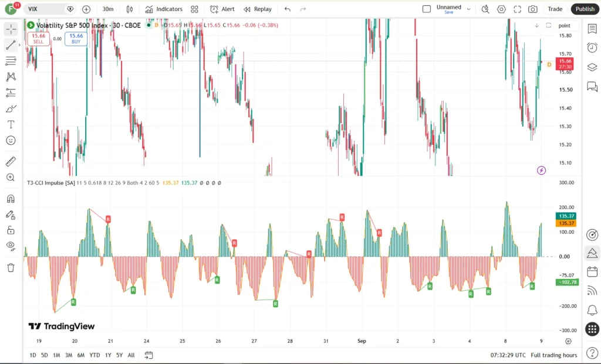Expand the Unnamed layout dropdown arrow
Viewport: 601px width, 364px height.
coord(468,9)
